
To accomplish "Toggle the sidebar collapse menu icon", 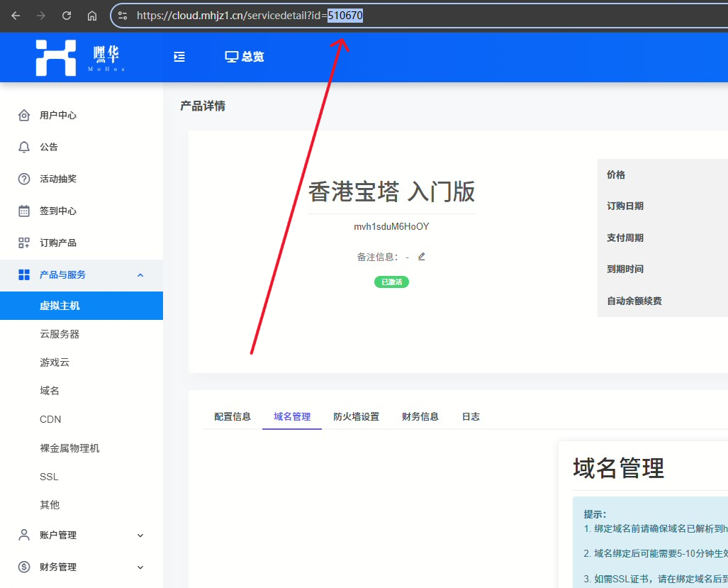I will [x=179, y=57].
